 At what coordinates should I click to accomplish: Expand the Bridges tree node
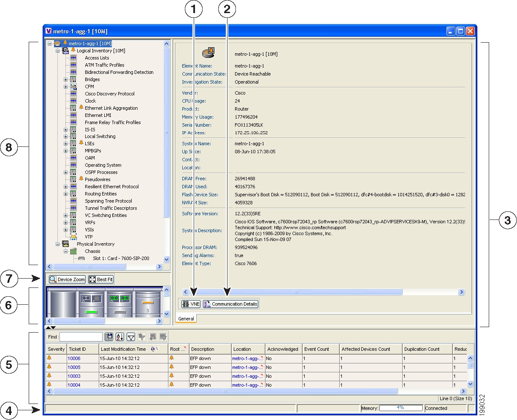pyautogui.click(x=65, y=79)
